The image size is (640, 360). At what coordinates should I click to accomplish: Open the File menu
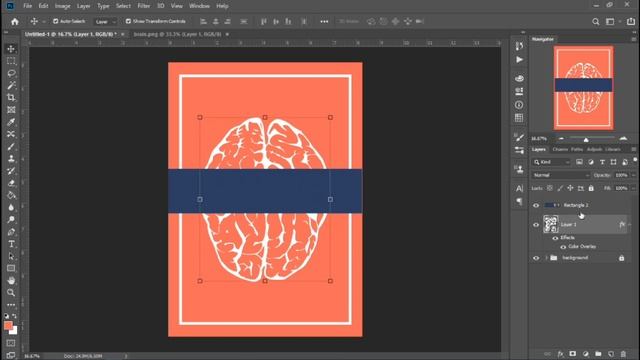27,6
